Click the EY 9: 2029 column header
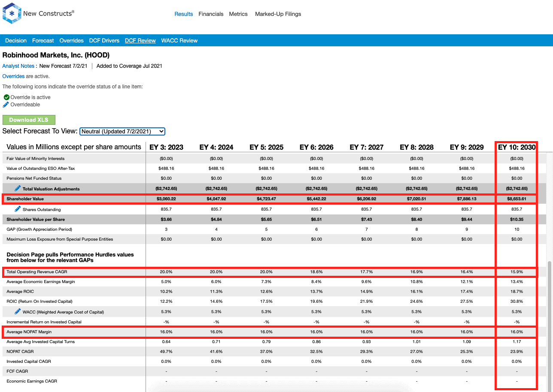553x392 pixels. tap(467, 147)
